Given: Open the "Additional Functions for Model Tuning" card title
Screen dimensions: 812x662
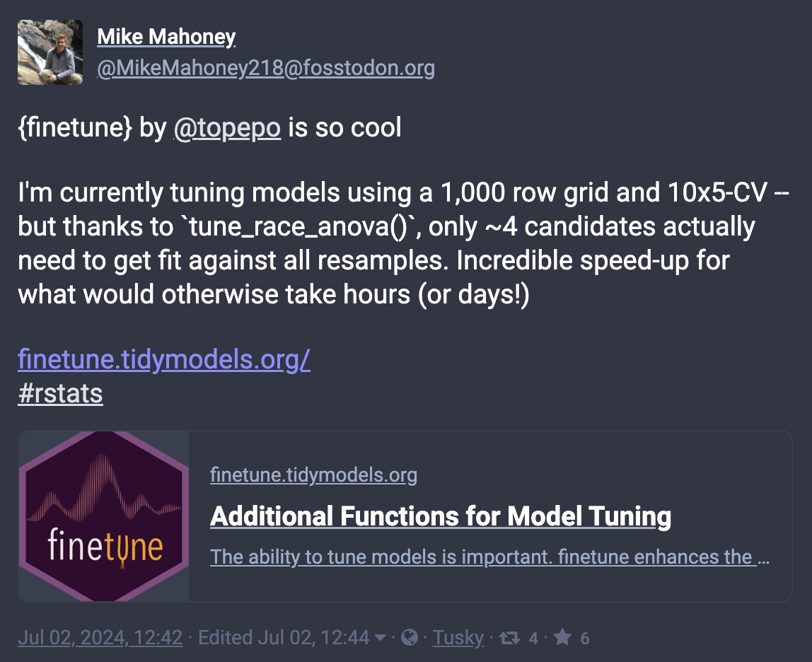Looking at the screenshot, I should coord(440,516).
